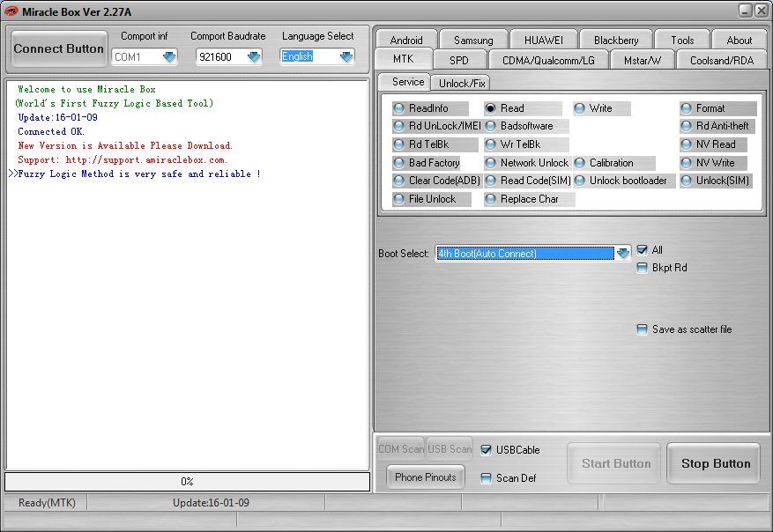773x532 pixels.
Task: Select the Read radio option
Action: 523,108
